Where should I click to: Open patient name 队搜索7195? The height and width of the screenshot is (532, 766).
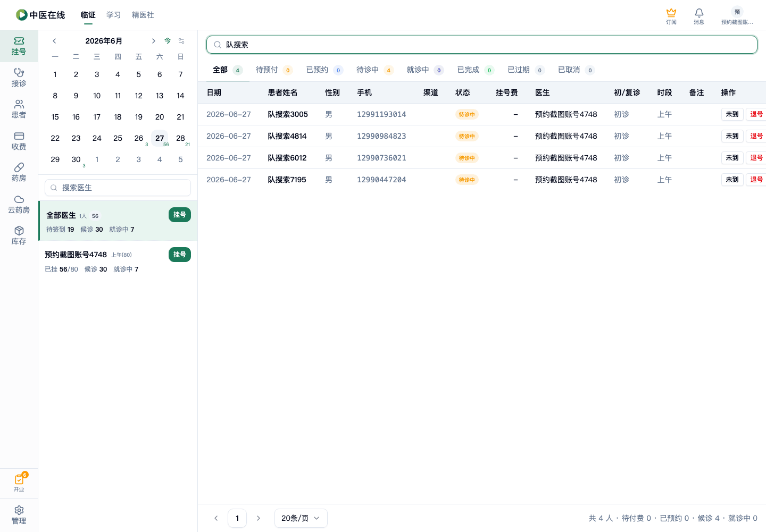287,180
